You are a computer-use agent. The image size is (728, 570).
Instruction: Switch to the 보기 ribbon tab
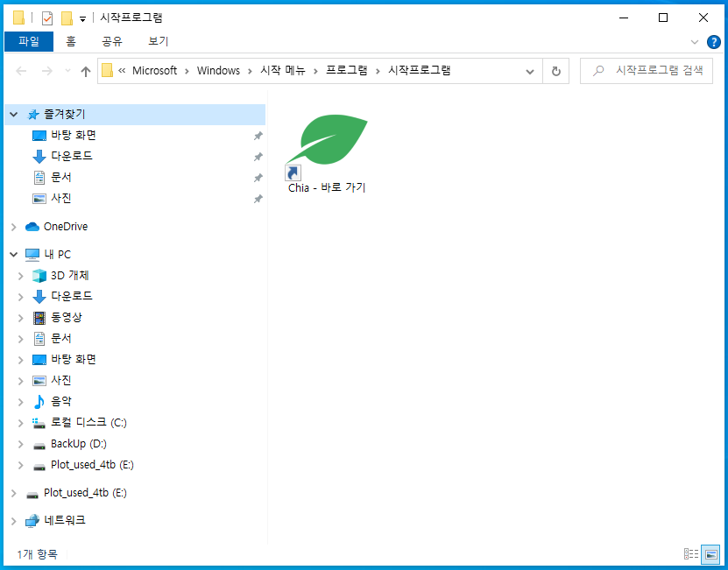pos(158,41)
